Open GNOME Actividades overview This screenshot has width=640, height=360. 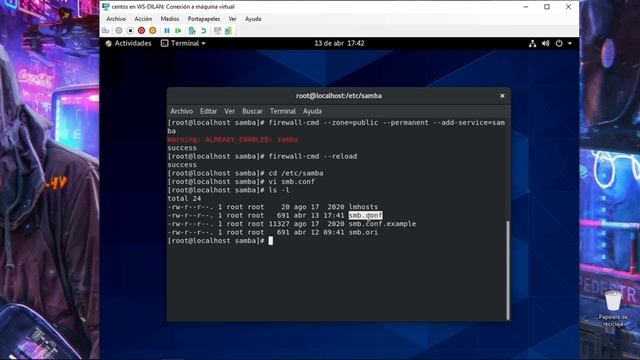pos(128,43)
